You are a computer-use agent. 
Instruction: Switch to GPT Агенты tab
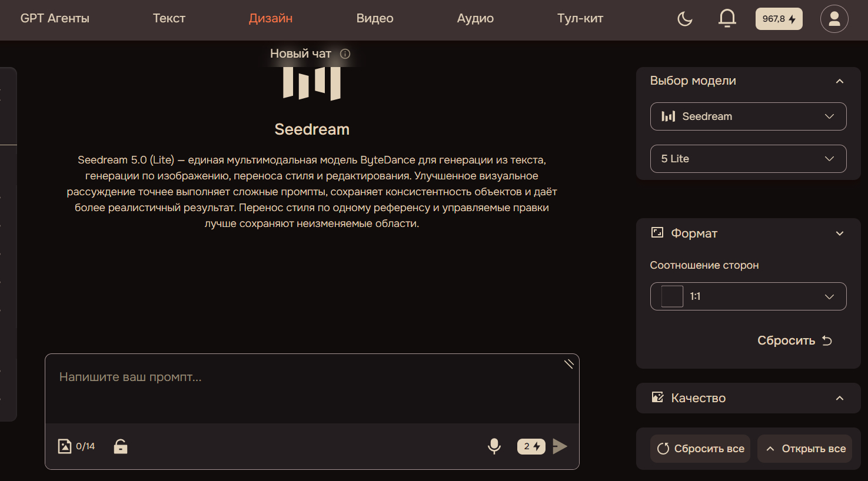point(55,18)
